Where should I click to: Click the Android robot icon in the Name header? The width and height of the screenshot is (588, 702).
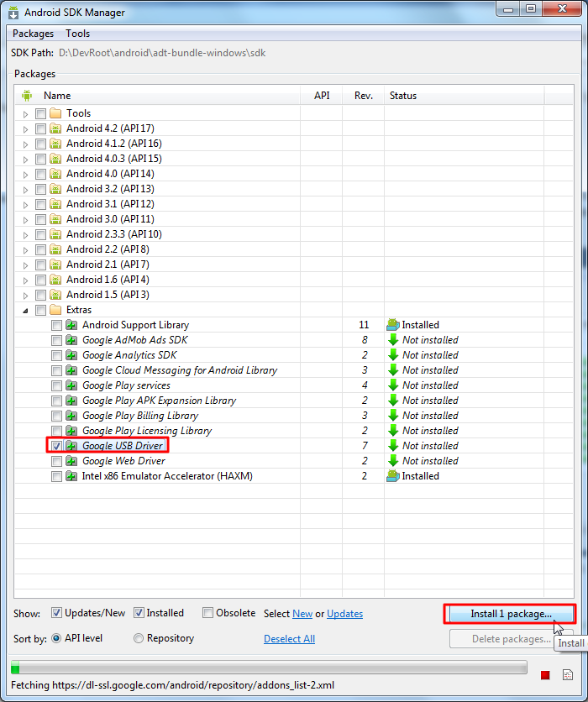tap(27, 96)
